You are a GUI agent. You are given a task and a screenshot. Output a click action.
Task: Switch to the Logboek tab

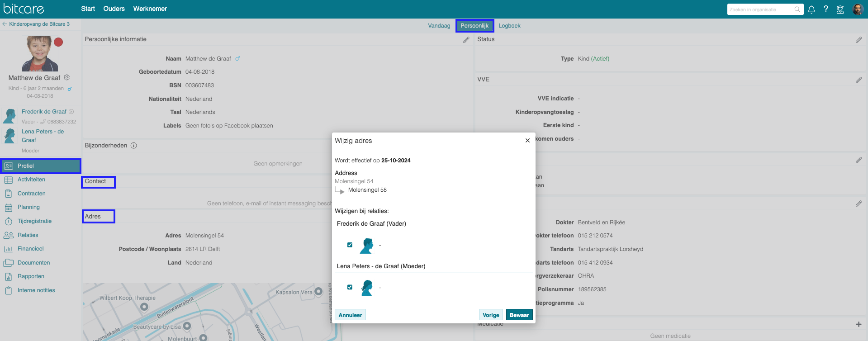[x=509, y=26]
